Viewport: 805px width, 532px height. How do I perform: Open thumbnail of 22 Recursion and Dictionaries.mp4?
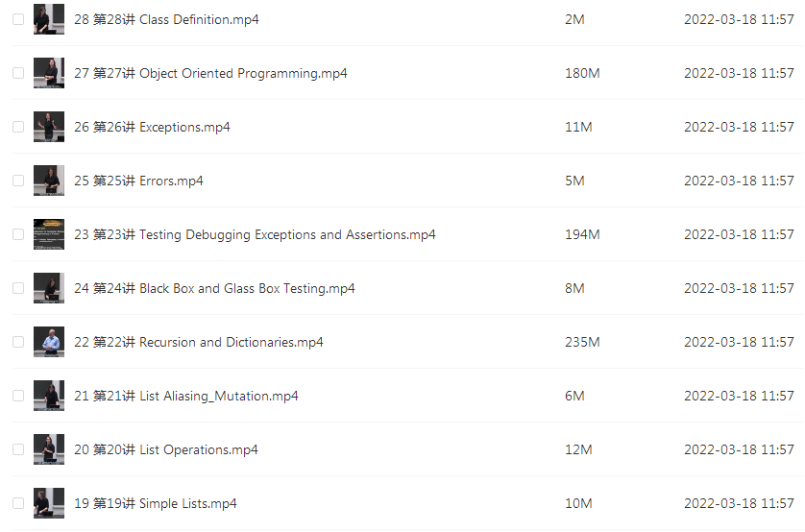pos(49,342)
